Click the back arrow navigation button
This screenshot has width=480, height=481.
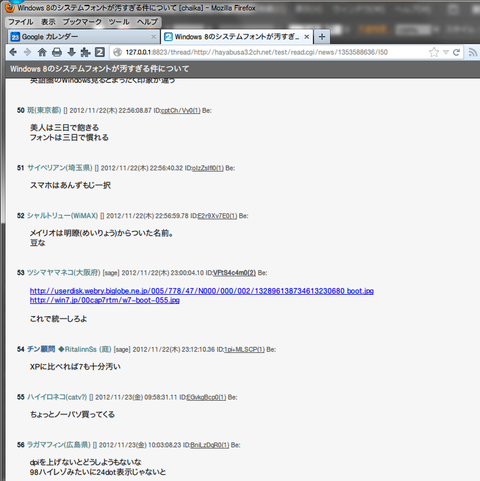[13, 52]
